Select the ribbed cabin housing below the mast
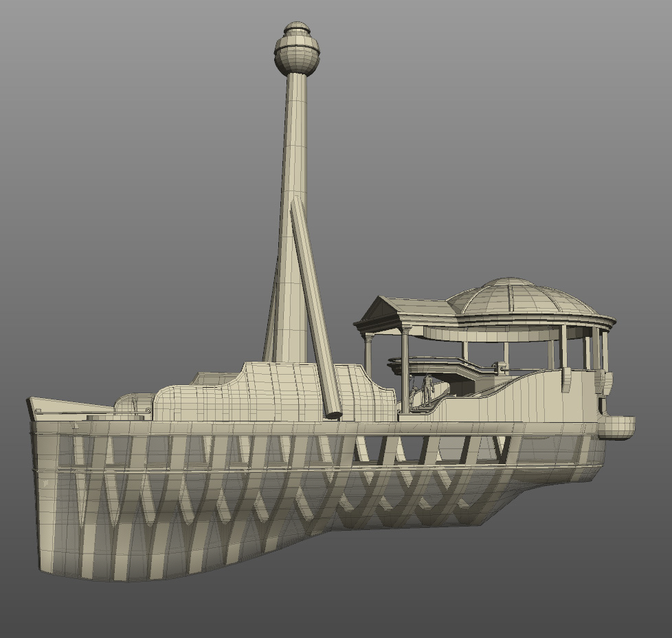This screenshot has width=672, height=638. tap(274, 393)
